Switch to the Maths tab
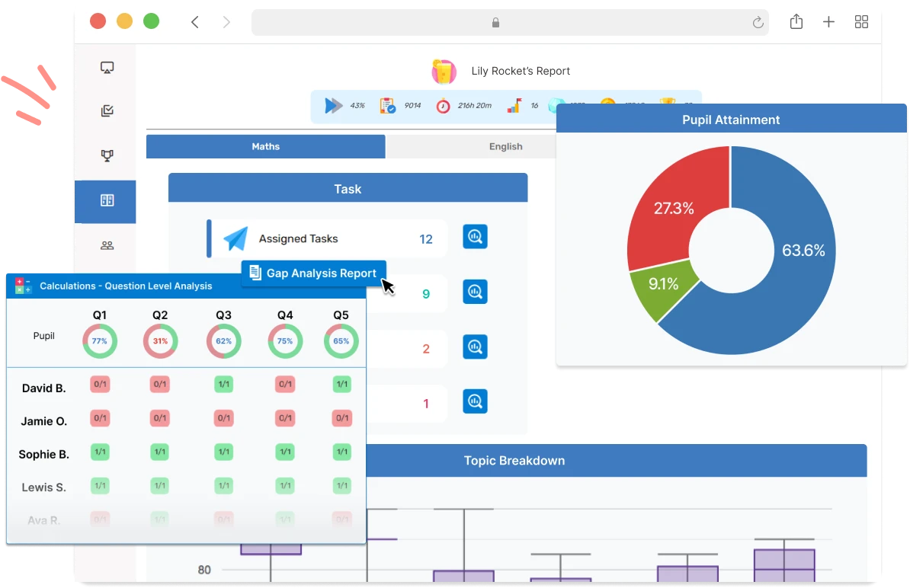 pyautogui.click(x=265, y=146)
